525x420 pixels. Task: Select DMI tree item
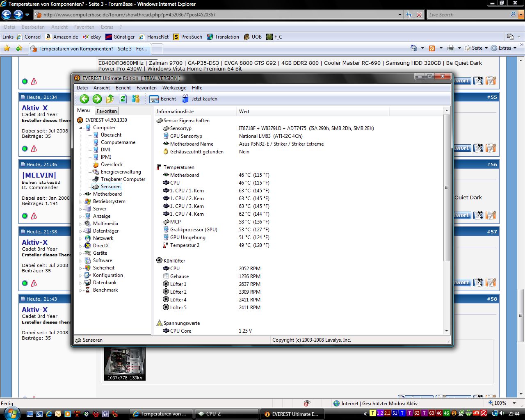105,150
